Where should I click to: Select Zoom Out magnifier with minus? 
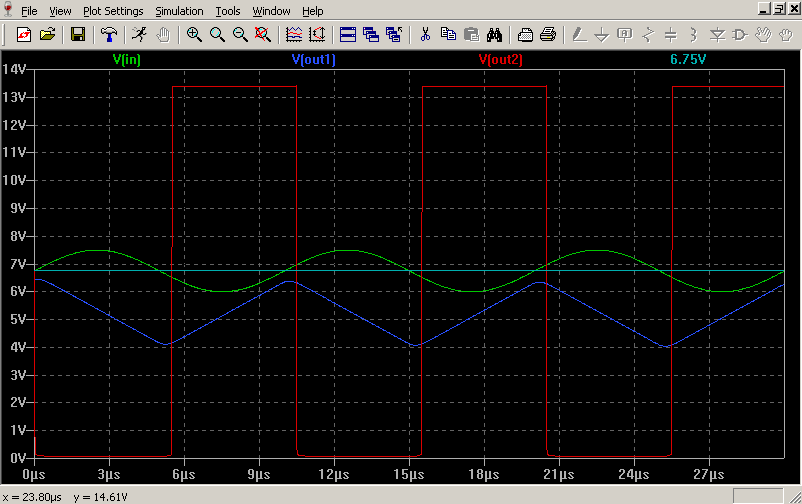tap(240, 35)
